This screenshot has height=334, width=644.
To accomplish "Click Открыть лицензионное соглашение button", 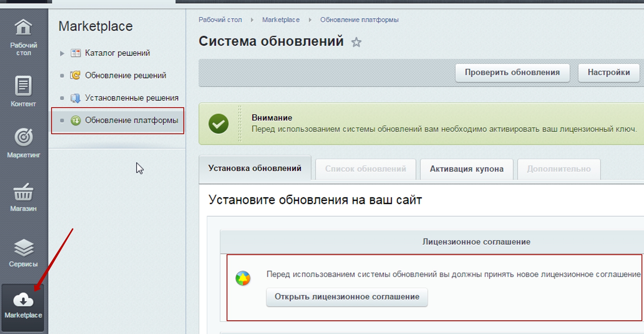I will (x=347, y=297).
